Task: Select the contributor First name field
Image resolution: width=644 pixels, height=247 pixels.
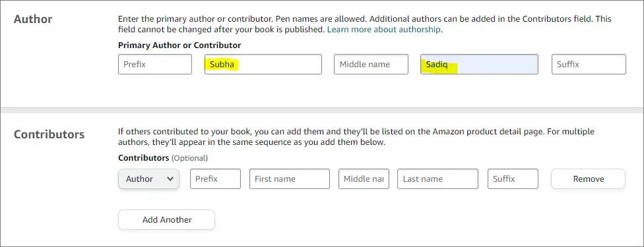Action: coord(290,179)
